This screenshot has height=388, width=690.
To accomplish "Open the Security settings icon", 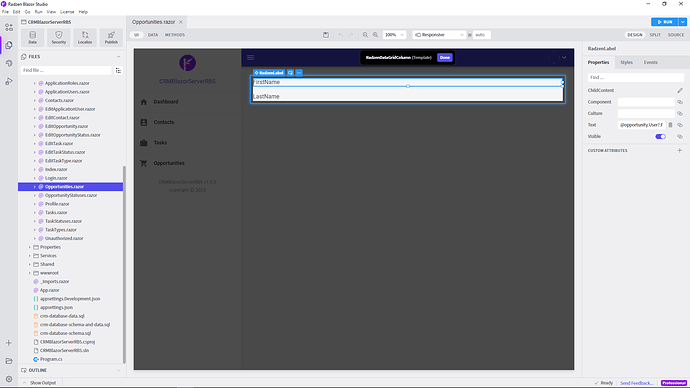I will pos(59,37).
